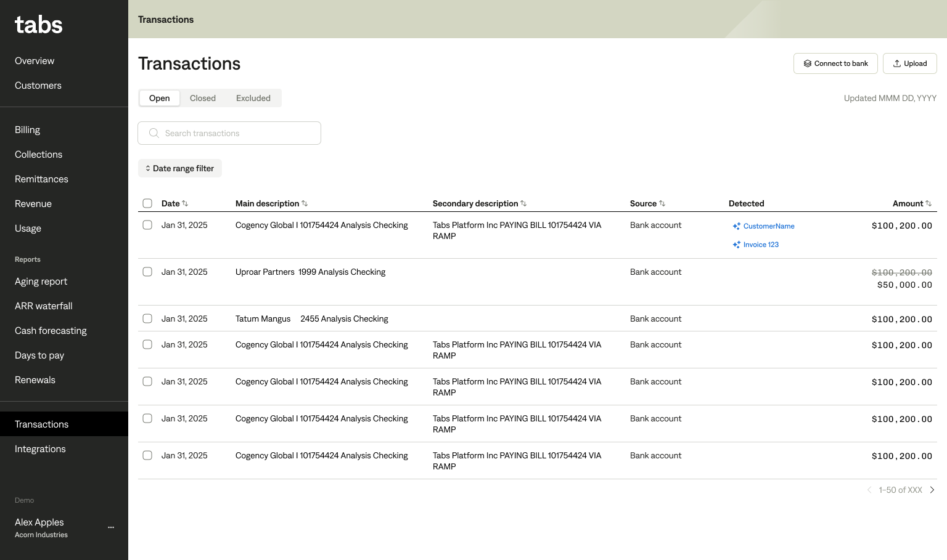Click the Connect to bank button
947x560 pixels.
click(x=835, y=63)
